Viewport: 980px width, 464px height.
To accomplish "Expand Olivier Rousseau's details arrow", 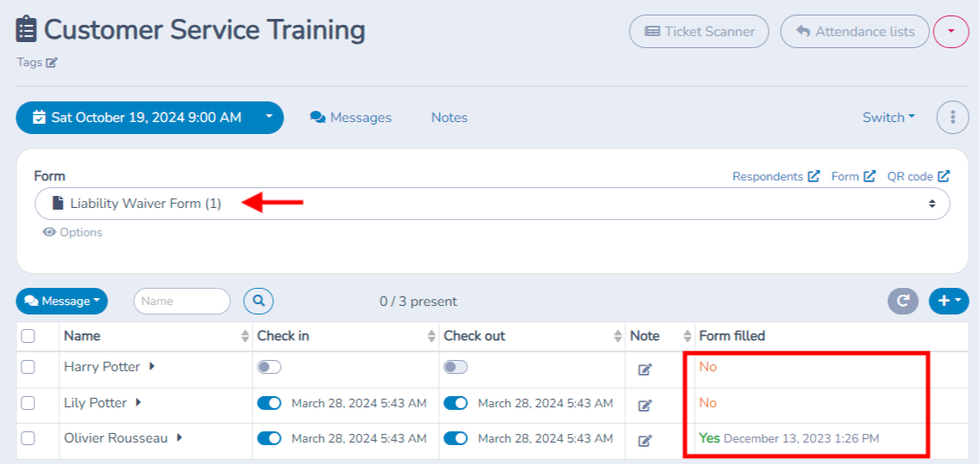I will pos(180,437).
